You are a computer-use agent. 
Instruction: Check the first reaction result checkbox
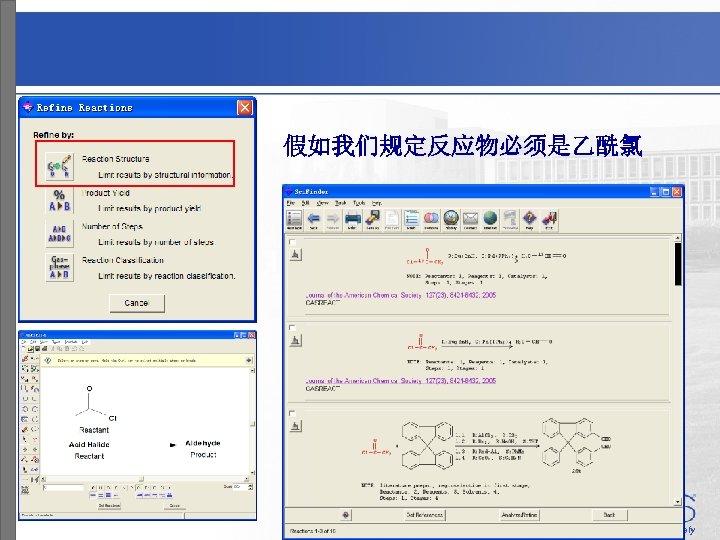point(292,242)
